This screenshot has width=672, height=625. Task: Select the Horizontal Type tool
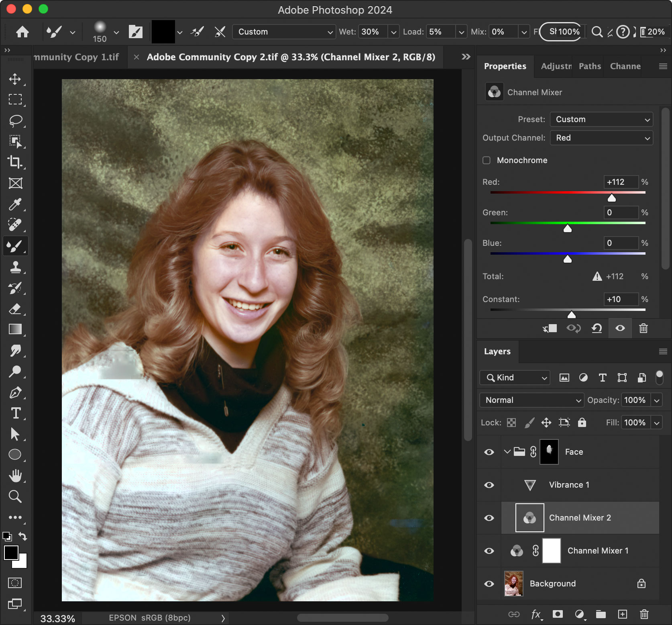click(15, 413)
